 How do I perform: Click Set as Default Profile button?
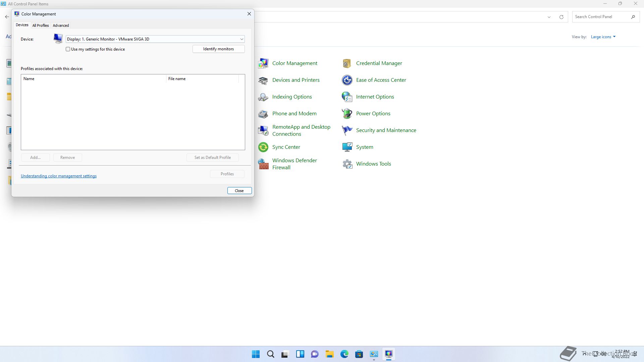pos(213,158)
